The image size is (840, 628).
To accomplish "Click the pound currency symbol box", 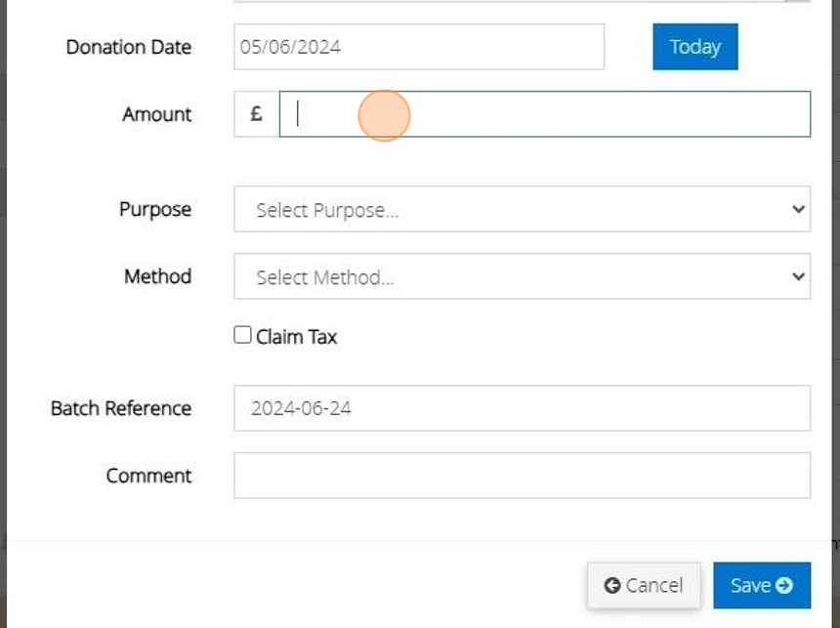I will (x=256, y=114).
